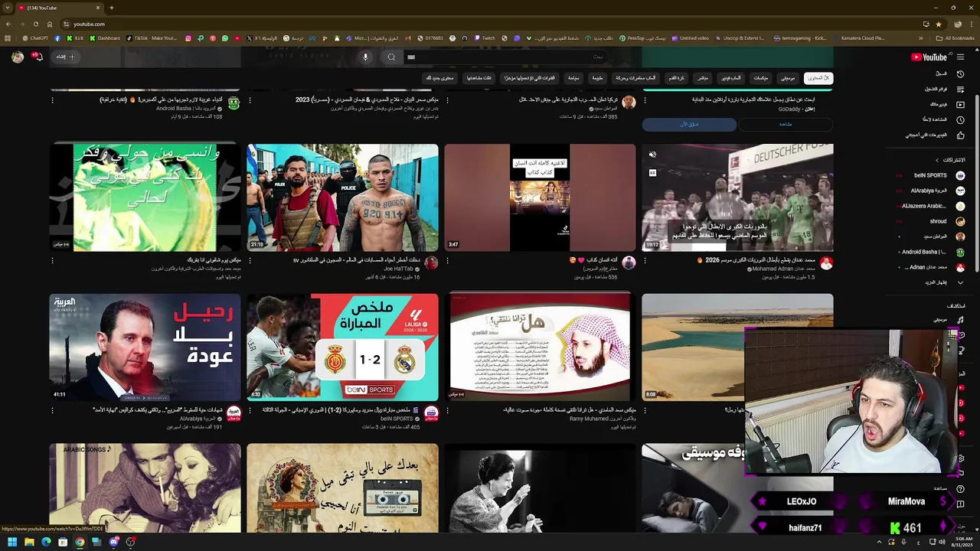
Task: Open the beIN SPORTS channel avatar under video
Action: [431, 413]
